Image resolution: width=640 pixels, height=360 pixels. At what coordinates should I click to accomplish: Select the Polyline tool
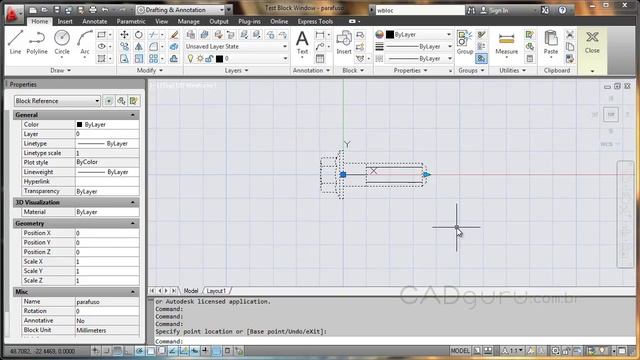(37, 42)
